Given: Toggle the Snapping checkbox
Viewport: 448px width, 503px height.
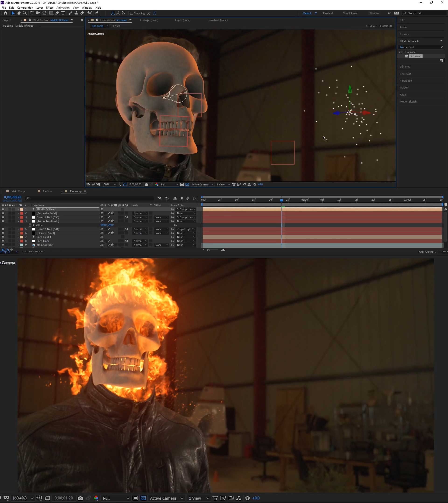Looking at the screenshot, I should (131, 13).
